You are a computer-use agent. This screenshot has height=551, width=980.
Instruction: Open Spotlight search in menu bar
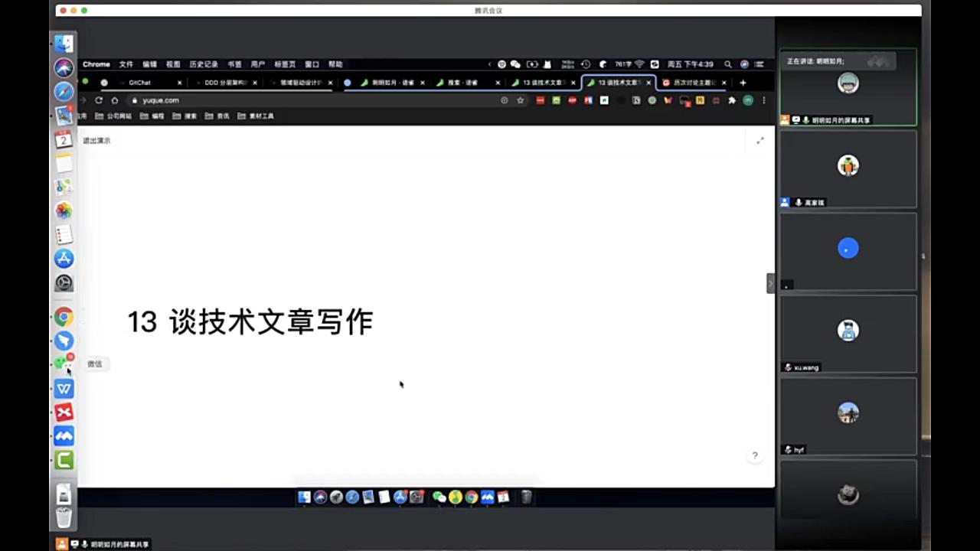point(728,64)
